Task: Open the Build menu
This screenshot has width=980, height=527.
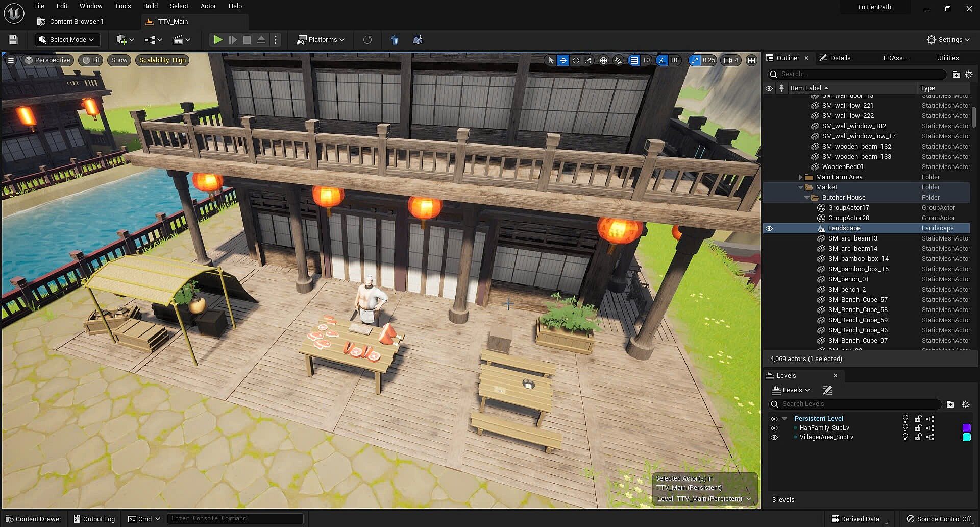Action: (x=150, y=6)
